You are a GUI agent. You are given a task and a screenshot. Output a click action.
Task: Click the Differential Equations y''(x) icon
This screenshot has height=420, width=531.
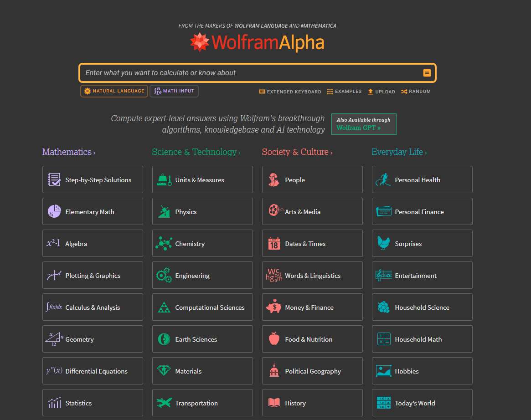(54, 370)
